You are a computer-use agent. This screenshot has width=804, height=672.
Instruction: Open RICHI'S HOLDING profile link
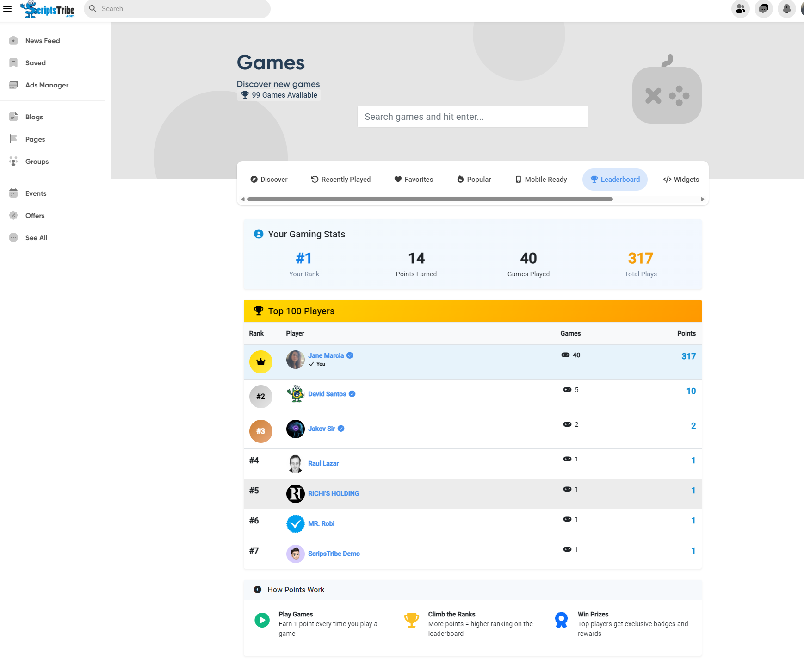coord(333,494)
